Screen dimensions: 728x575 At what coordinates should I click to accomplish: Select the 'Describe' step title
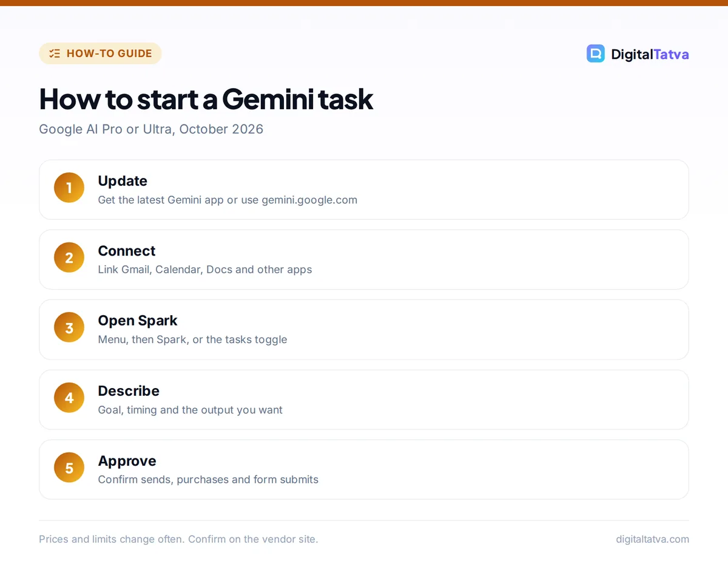coord(129,391)
